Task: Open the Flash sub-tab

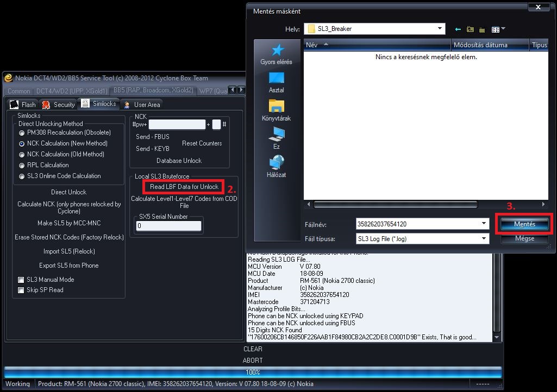Action: click(x=23, y=104)
